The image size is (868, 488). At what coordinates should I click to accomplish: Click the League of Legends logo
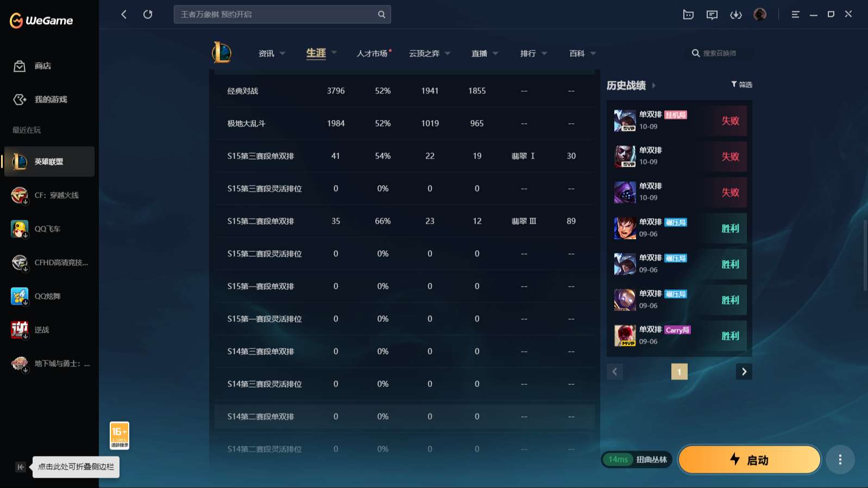(x=222, y=53)
